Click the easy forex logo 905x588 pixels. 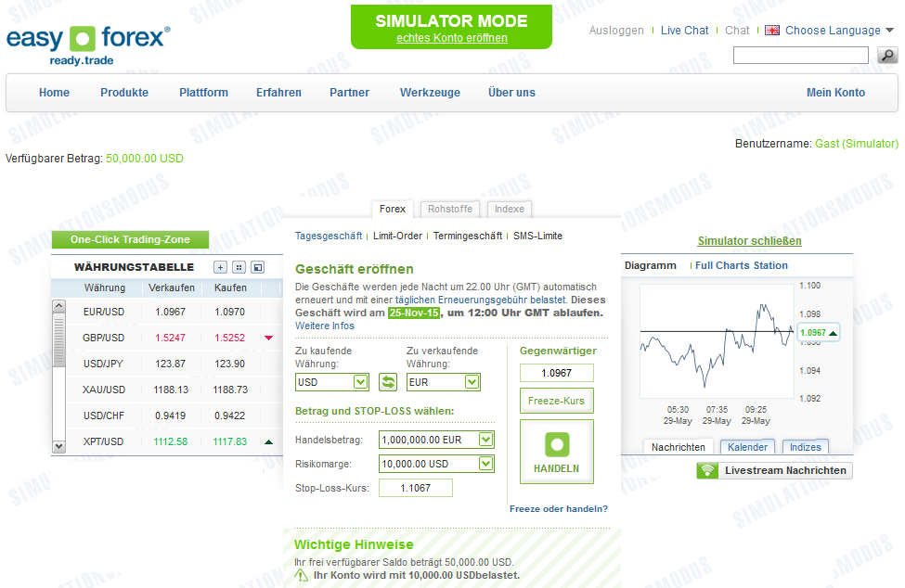pos(88,45)
